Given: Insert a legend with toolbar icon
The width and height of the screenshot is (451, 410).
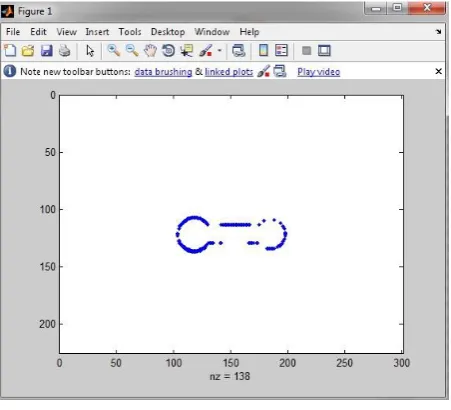Looking at the screenshot, I should pos(281,51).
